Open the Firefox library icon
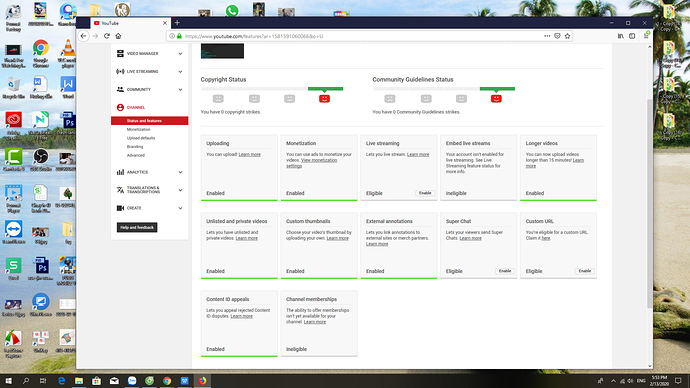Screen dimensions: 690x388 pyautogui.click(x=620, y=36)
